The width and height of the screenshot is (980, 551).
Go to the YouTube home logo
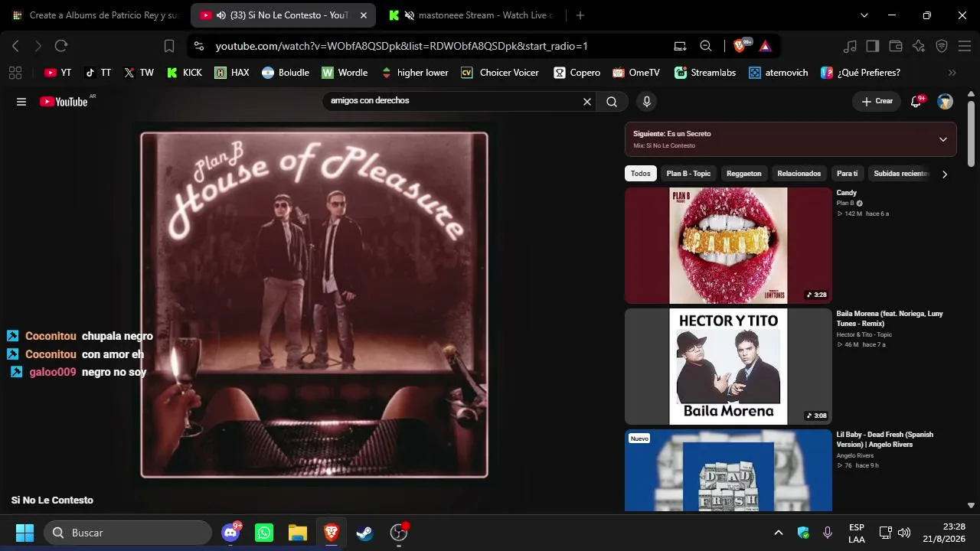tap(64, 102)
